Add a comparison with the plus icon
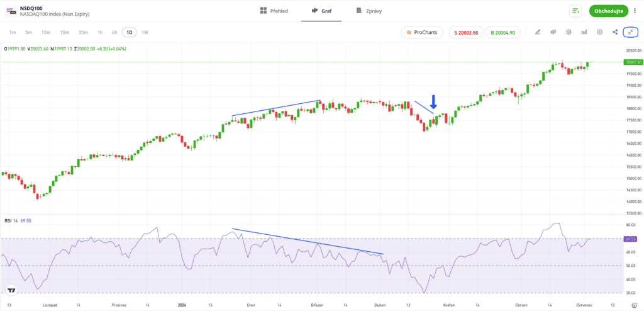 [599, 32]
